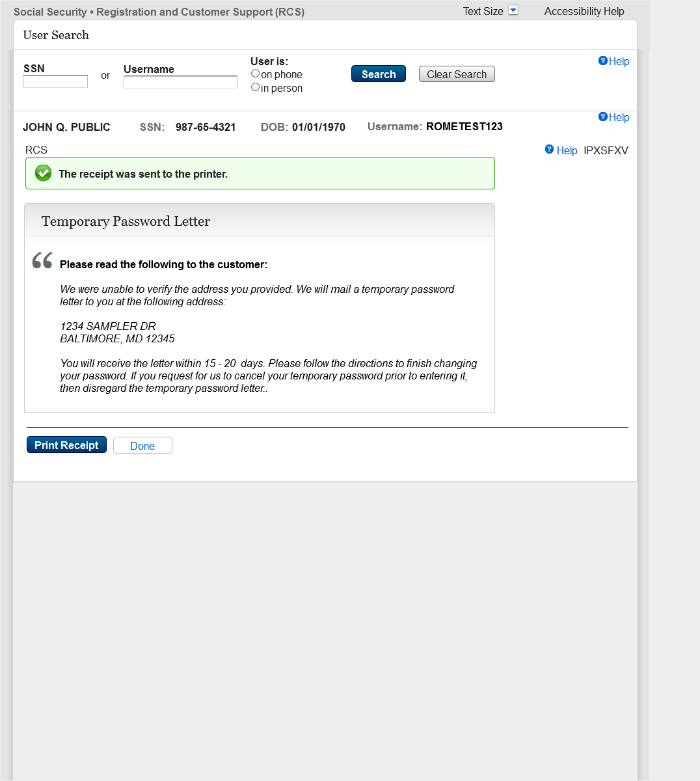Screen dimensions: 700x781
Task: Open the Accessibility Help link
Action: click(584, 11)
